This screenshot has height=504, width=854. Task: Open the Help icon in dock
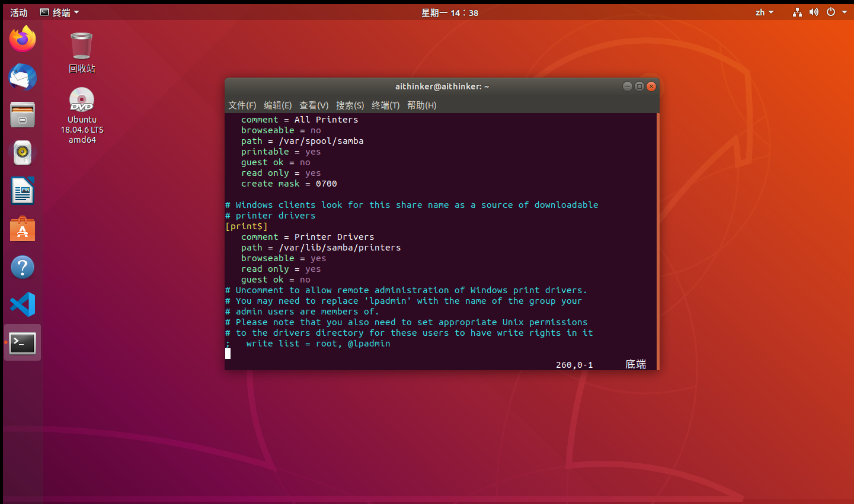click(23, 267)
